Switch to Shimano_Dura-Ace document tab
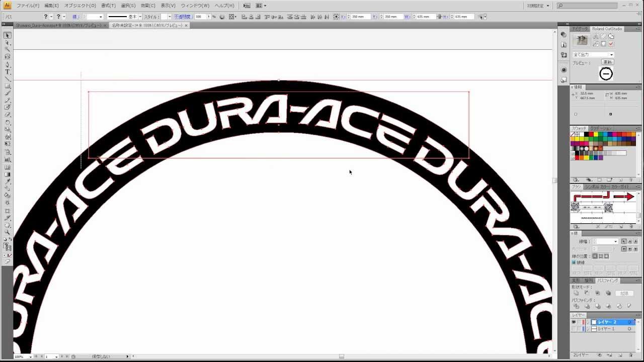 59,25
